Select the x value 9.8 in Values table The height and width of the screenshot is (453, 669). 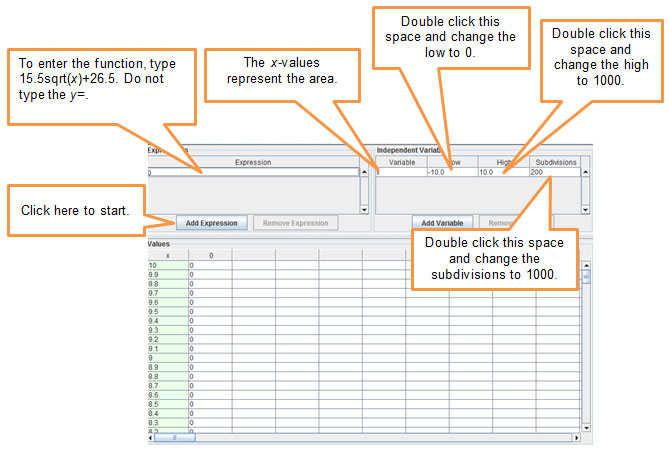click(x=168, y=284)
